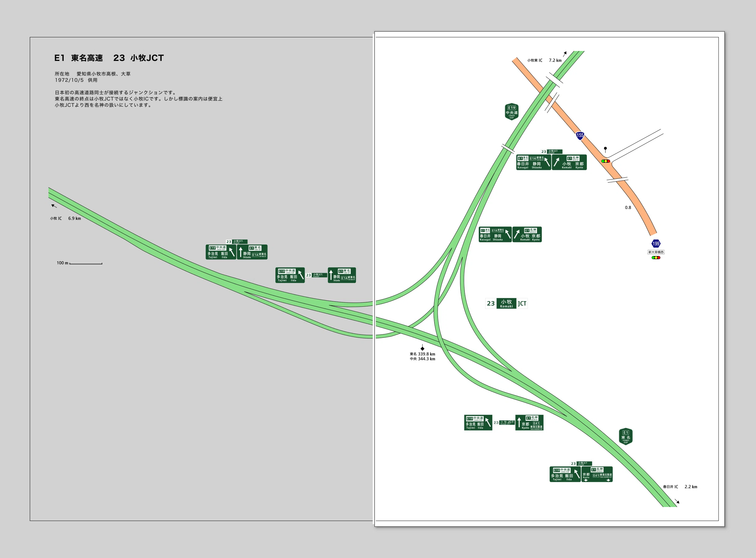
Task: Click the 所在地 愛知県小牧市高根、大草 line
Action: [92, 74]
